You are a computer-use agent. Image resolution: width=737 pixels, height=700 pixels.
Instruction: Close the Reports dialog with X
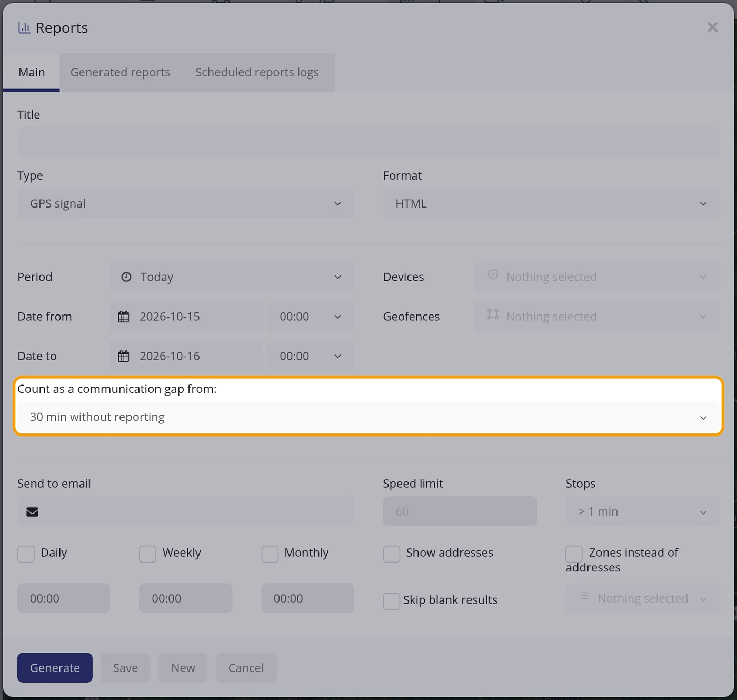pyautogui.click(x=712, y=27)
